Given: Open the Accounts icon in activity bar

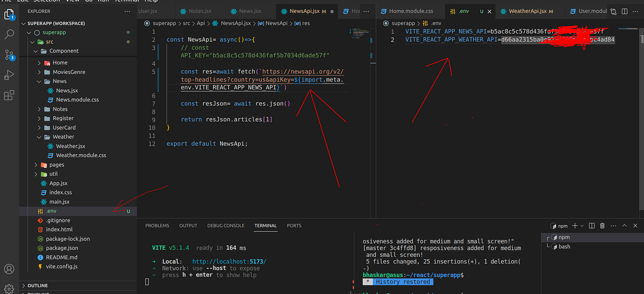Looking at the screenshot, I should point(9,269).
